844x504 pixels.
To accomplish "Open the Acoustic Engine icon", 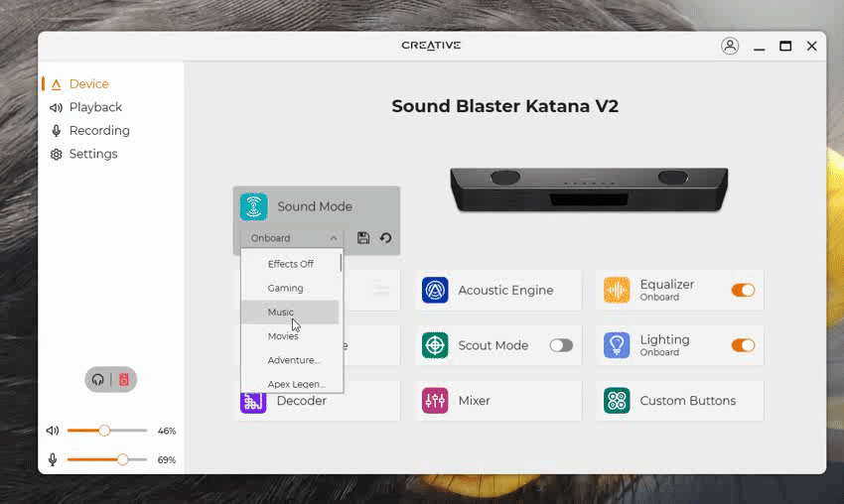I will pyautogui.click(x=435, y=290).
